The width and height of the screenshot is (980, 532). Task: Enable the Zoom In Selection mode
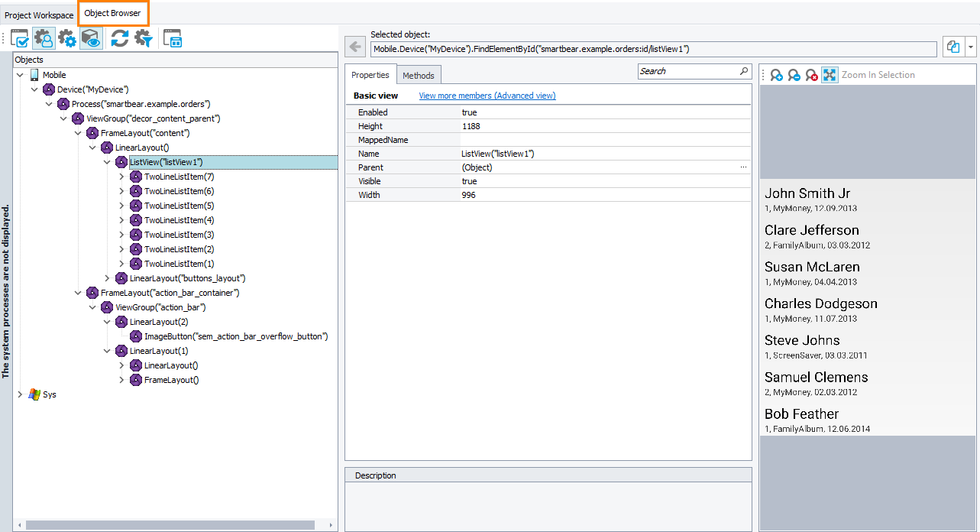[x=830, y=75]
